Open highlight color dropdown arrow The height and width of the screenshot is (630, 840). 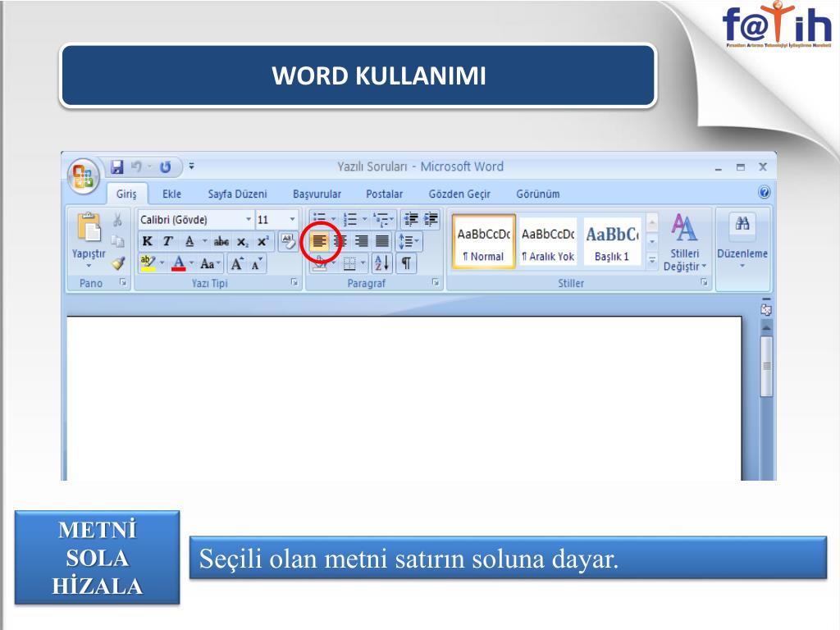pyautogui.click(x=162, y=263)
